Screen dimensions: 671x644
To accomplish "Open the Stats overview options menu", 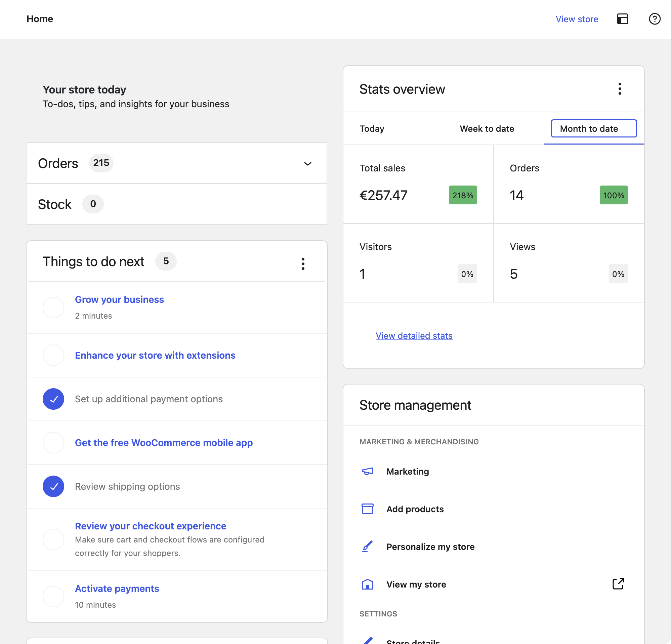I will tap(620, 89).
